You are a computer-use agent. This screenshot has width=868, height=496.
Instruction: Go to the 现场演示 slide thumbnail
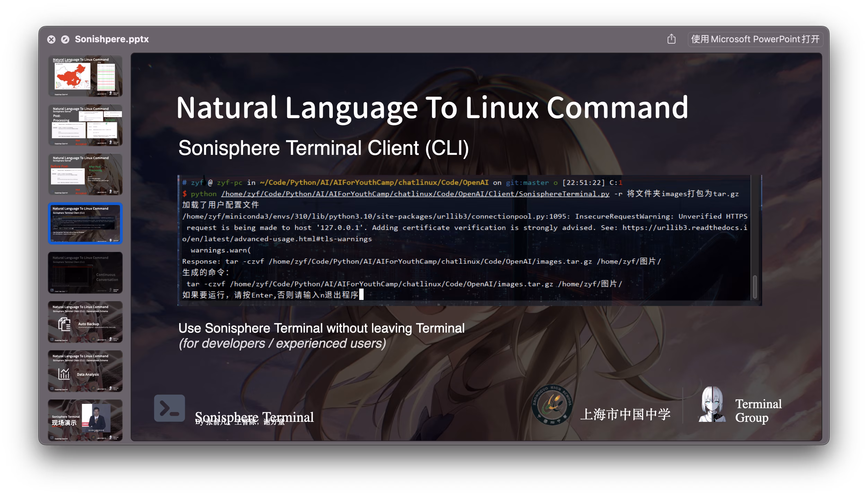85,420
